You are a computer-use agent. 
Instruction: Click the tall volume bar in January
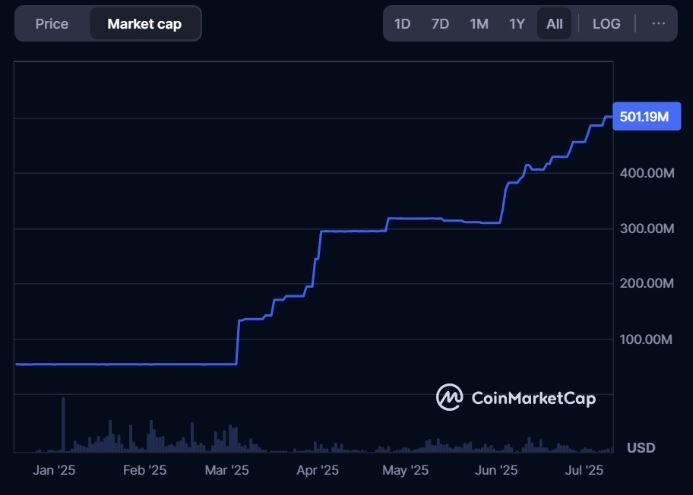tap(63, 424)
